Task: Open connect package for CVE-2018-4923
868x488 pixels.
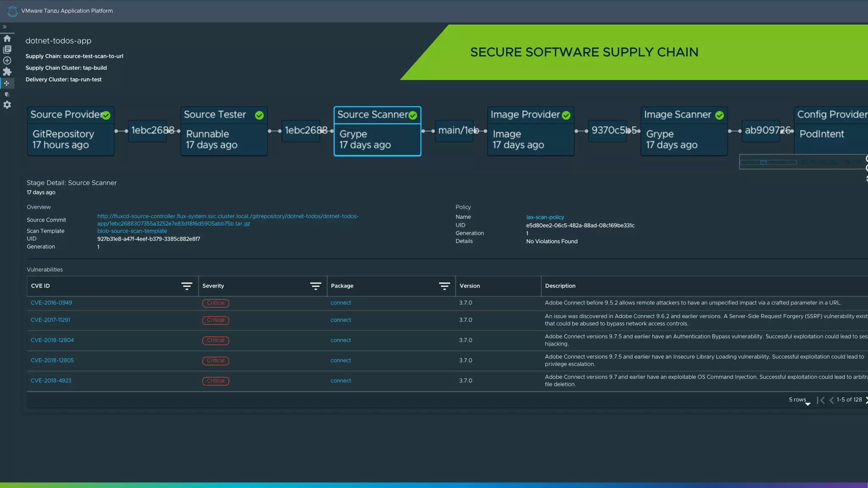Action: pos(341,381)
